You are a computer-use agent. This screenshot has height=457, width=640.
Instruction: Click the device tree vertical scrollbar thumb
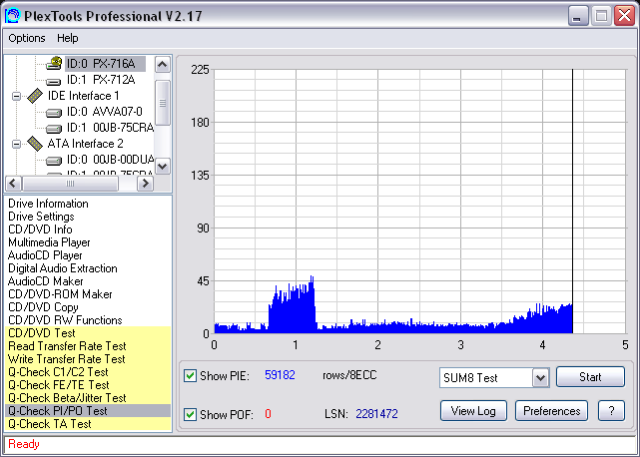point(163,103)
